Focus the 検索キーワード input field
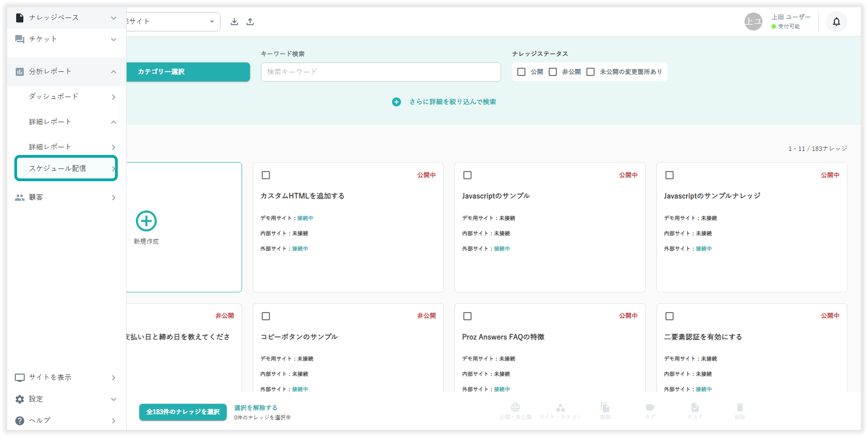Screen dimensions: 868x437 [x=381, y=72]
